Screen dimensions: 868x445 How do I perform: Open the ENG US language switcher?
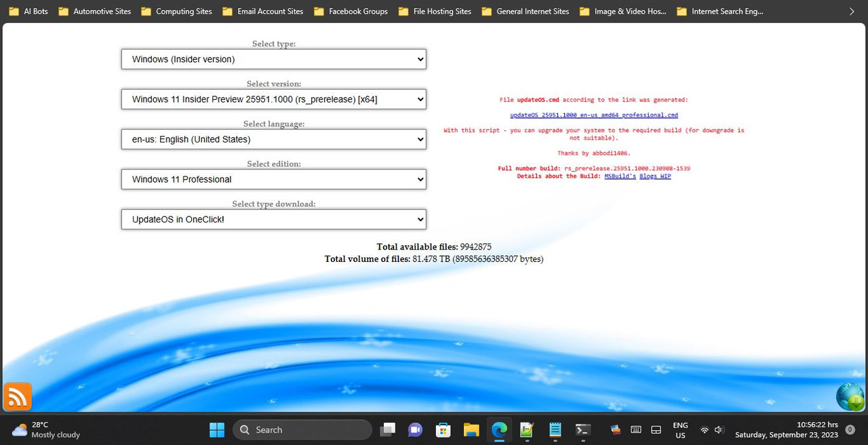(680, 430)
